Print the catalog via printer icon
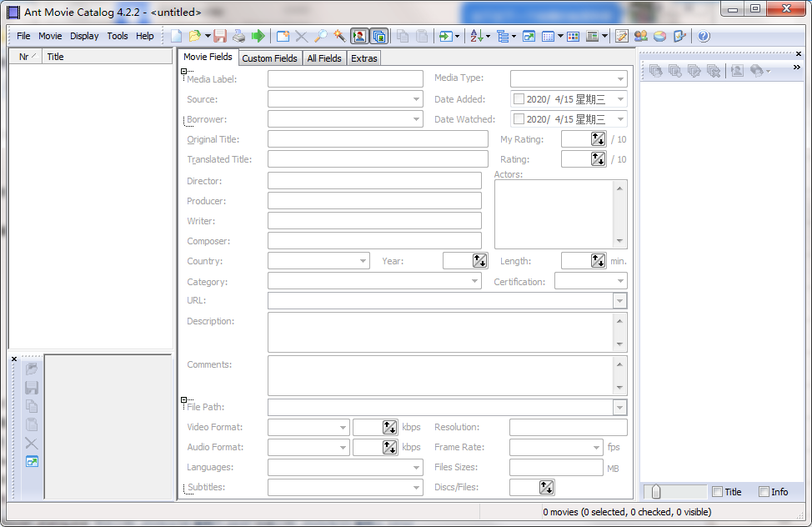Viewport: 812px width, 527px height. tap(238, 37)
